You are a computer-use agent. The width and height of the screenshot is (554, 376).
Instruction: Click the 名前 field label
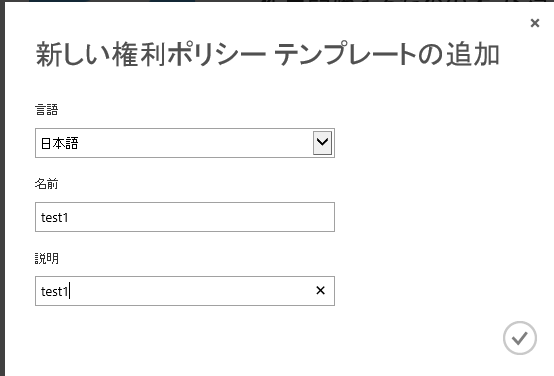point(46,184)
